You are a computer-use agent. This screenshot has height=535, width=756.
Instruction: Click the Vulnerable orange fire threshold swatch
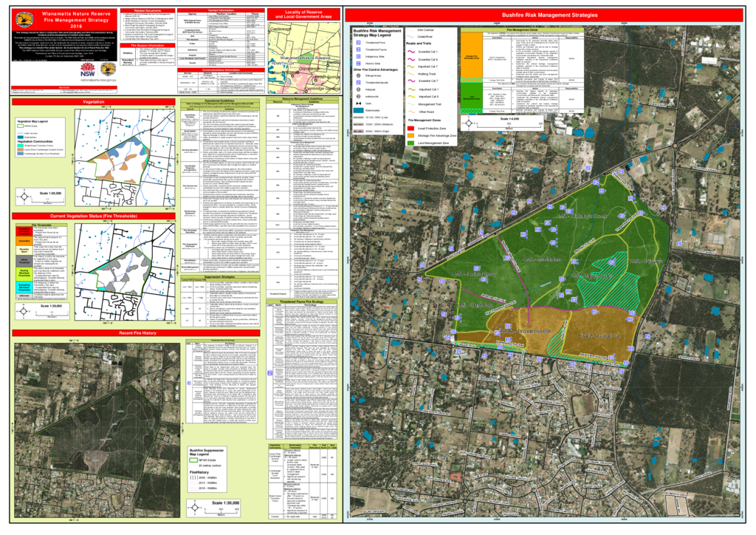[x=24, y=241]
